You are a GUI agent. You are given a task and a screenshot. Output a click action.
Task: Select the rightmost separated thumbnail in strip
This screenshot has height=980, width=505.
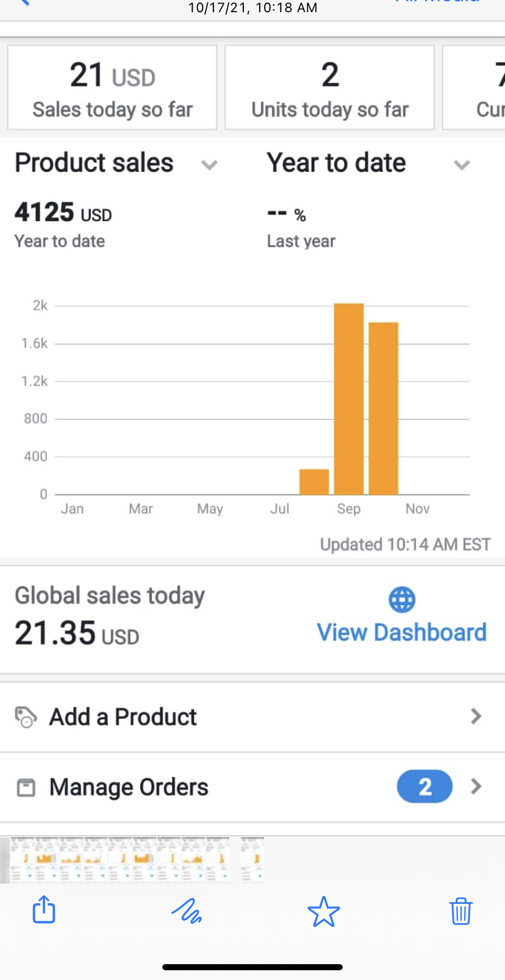point(252,860)
